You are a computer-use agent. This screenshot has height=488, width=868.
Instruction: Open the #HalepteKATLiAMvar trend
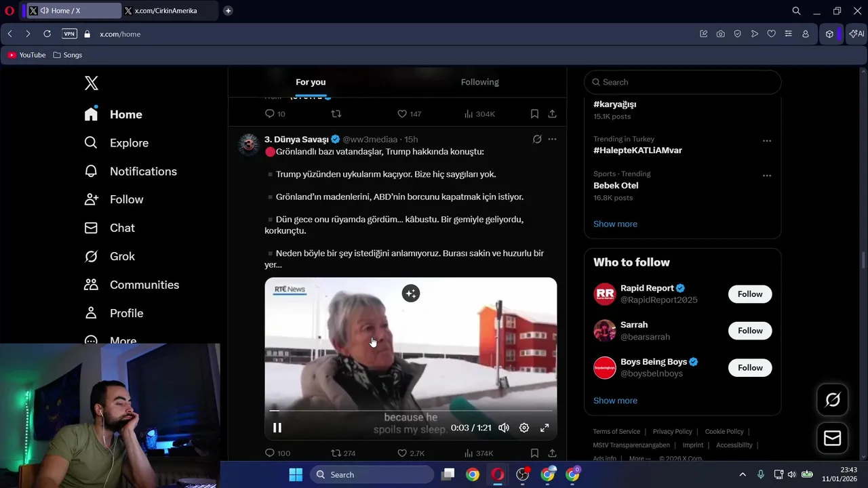pos(637,150)
